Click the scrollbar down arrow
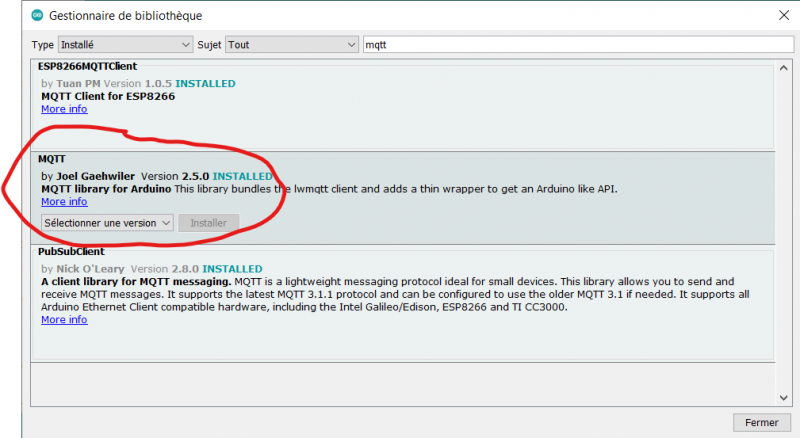The width and height of the screenshot is (800, 438). [784, 398]
